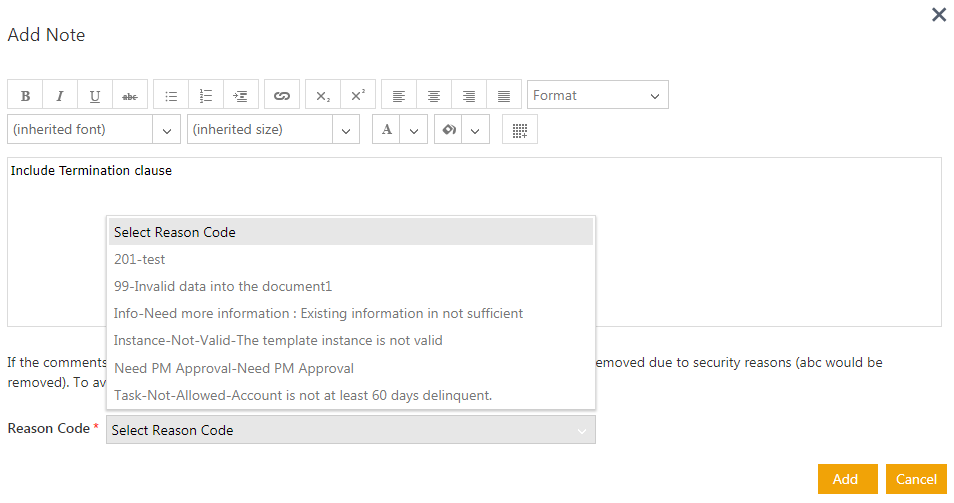Click the Add button

(x=846, y=479)
